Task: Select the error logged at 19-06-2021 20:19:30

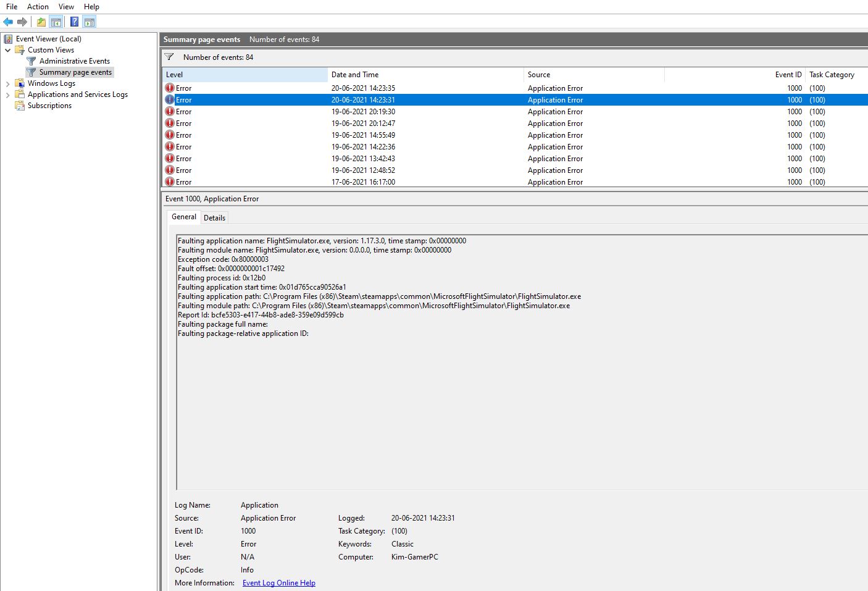Action: pyautogui.click(x=363, y=112)
